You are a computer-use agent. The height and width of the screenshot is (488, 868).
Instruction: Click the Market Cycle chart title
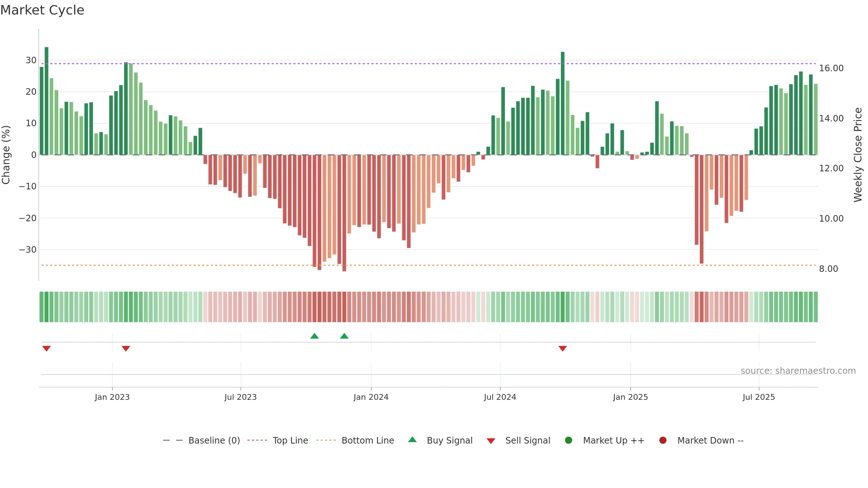[x=42, y=10]
